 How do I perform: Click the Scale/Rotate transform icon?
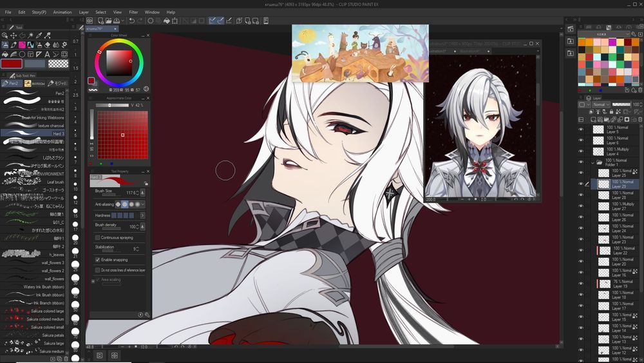175,21
